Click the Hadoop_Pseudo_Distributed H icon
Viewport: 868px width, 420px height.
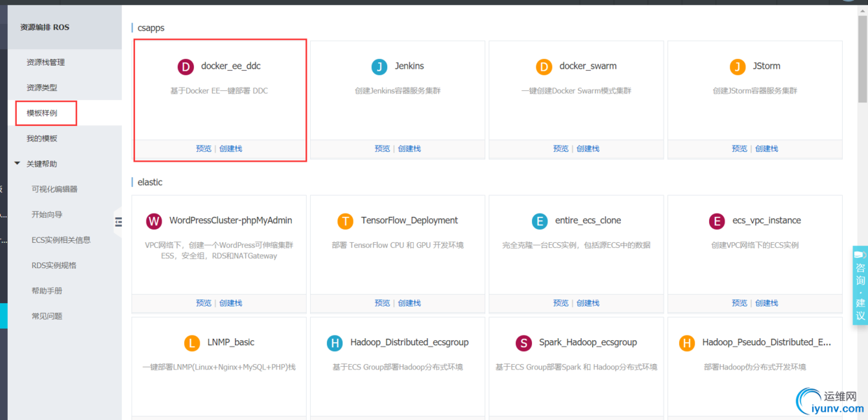687,343
